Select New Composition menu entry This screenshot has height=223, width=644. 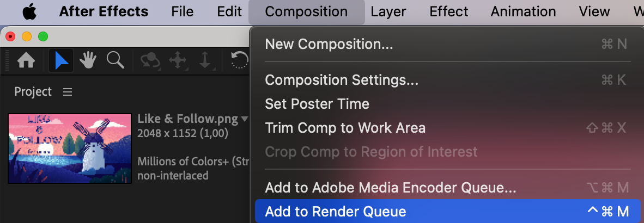click(x=329, y=44)
